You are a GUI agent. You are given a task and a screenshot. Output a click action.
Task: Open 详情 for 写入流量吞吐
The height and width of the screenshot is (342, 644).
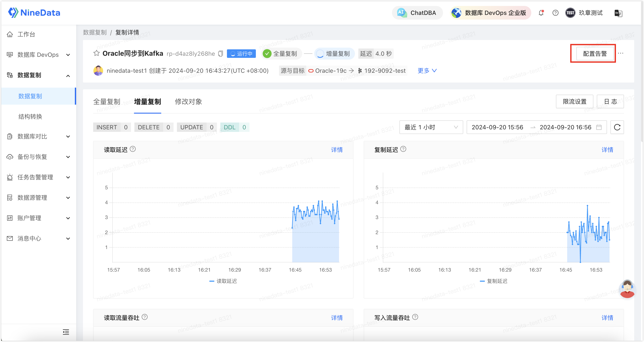pyautogui.click(x=607, y=318)
